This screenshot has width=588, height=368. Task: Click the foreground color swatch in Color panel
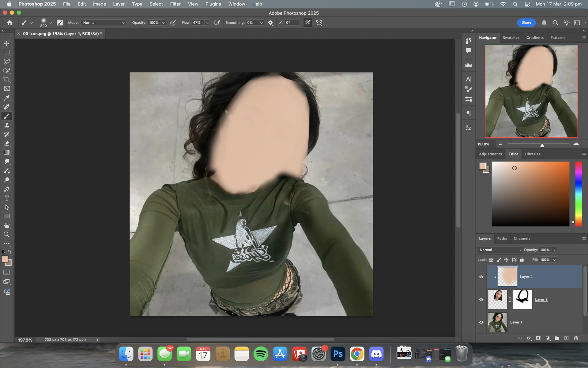point(482,166)
